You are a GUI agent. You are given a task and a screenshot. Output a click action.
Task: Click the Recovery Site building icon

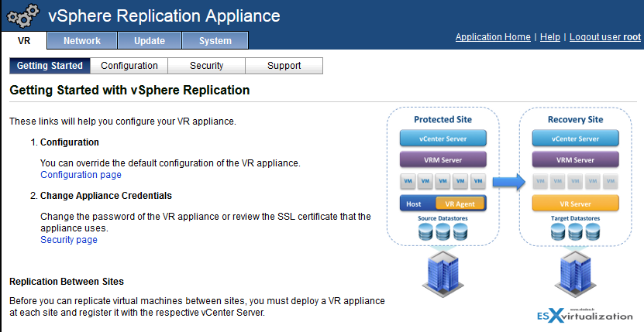[575, 274]
